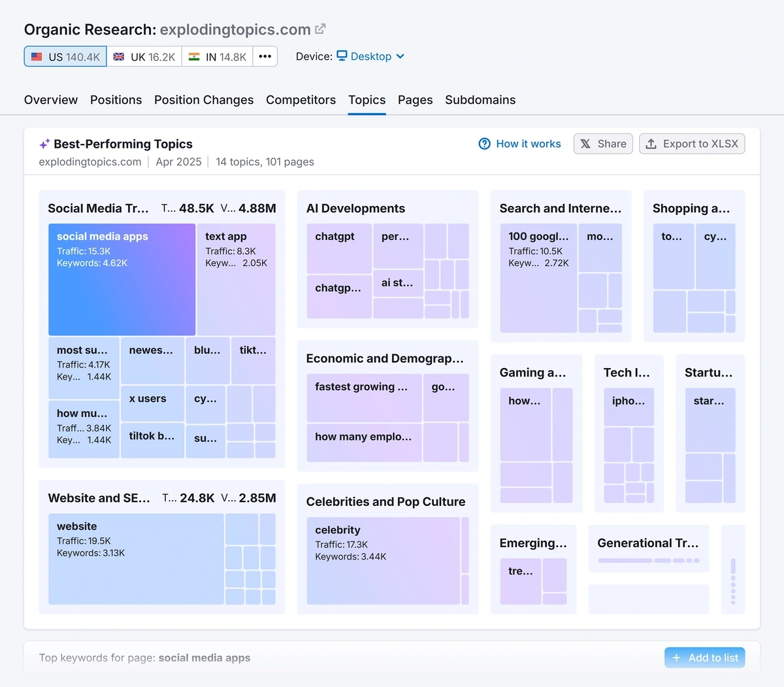The width and height of the screenshot is (784, 687).
Task: Select US 140.4K database
Action: click(65, 56)
